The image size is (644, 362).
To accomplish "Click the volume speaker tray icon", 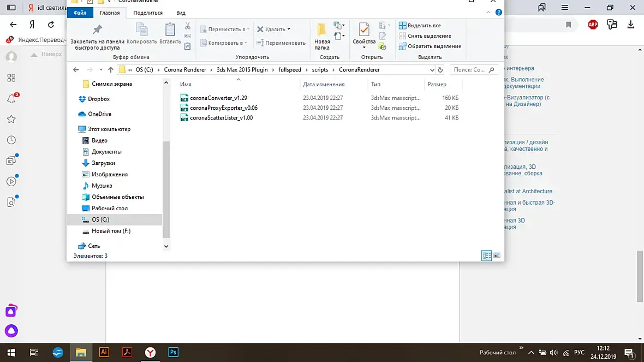I will tap(553, 353).
